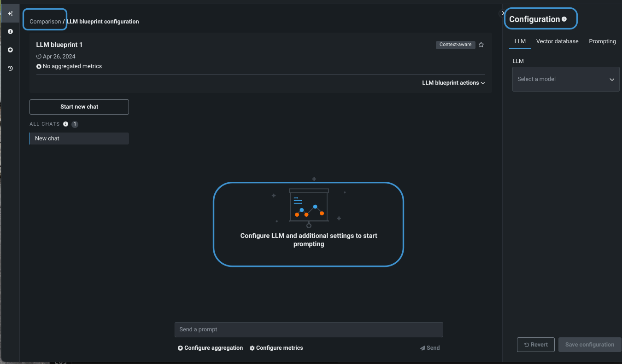Image resolution: width=622 pixels, height=364 pixels.
Task: Switch to the Vector database tab
Action: click(557, 41)
